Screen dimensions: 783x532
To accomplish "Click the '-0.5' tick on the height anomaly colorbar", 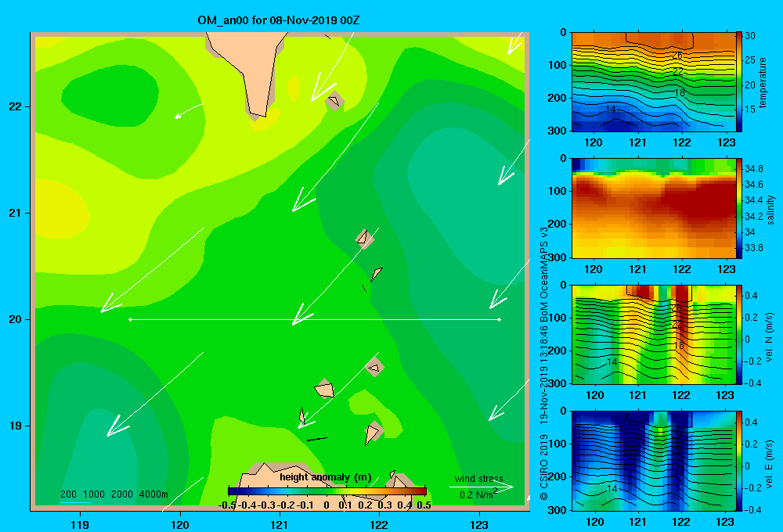I will coord(227,505).
